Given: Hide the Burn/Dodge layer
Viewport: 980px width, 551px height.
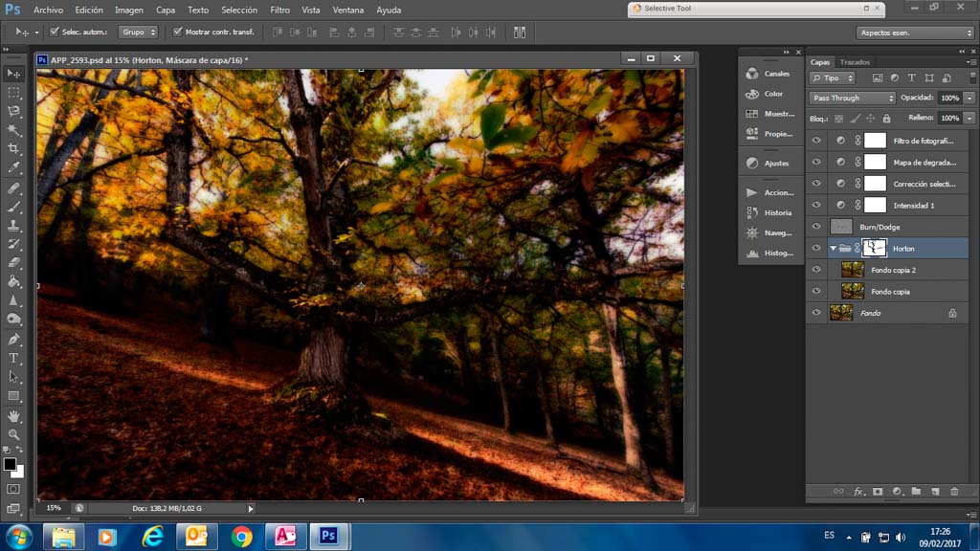Looking at the screenshot, I should pyautogui.click(x=816, y=227).
